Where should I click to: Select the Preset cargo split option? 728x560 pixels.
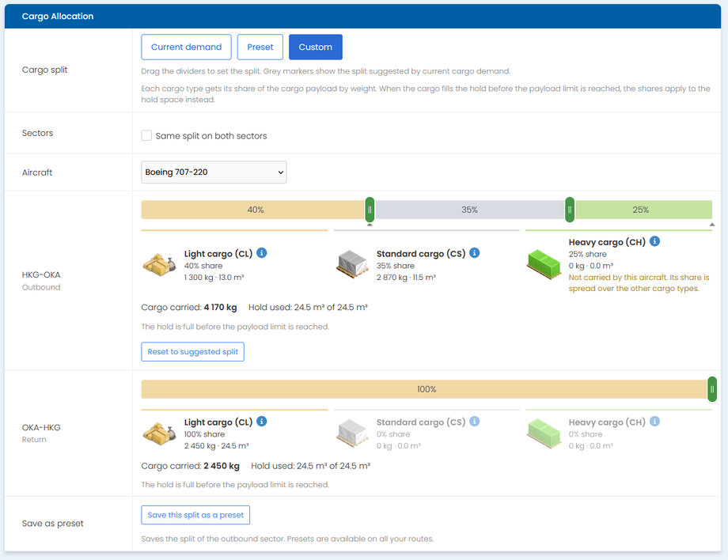click(260, 47)
